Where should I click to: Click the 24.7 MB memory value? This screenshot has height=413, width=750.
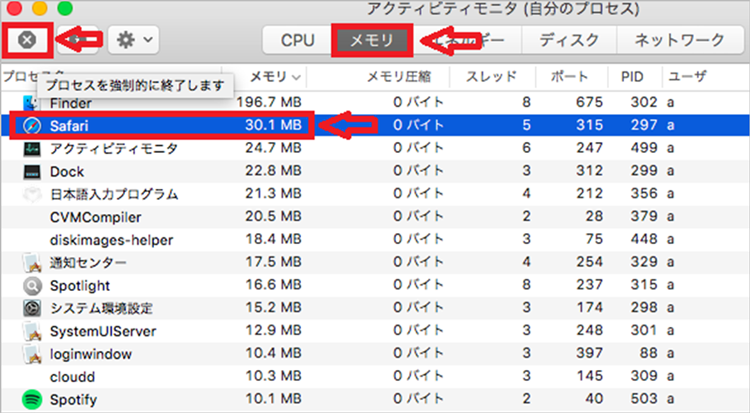coord(273,148)
